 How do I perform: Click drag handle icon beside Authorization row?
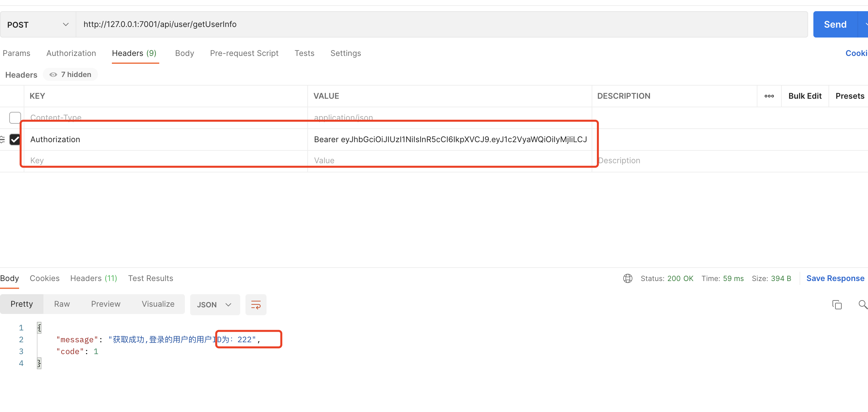click(x=2, y=139)
